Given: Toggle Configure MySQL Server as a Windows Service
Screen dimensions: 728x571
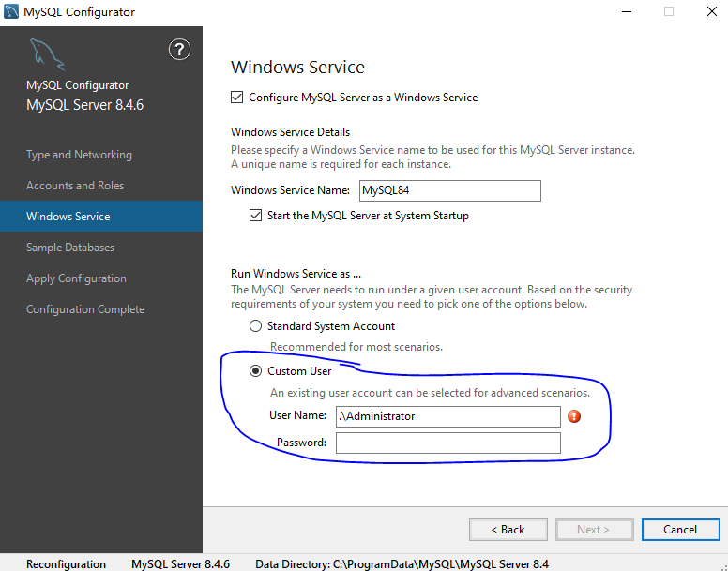Looking at the screenshot, I should coord(236,98).
